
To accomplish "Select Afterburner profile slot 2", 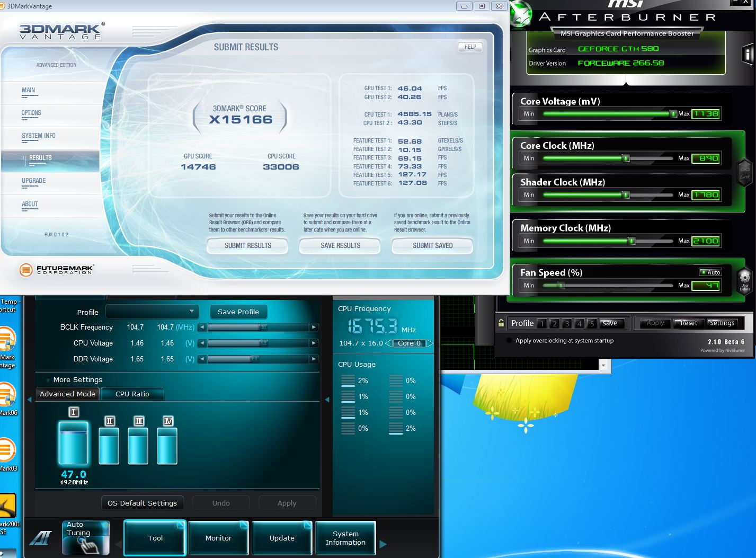I will point(554,323).
